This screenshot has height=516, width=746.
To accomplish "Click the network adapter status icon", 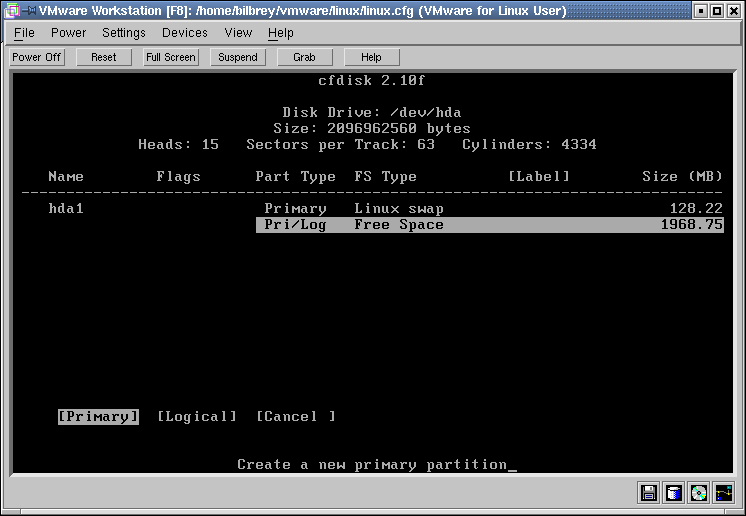I will (x=724, y=493).
